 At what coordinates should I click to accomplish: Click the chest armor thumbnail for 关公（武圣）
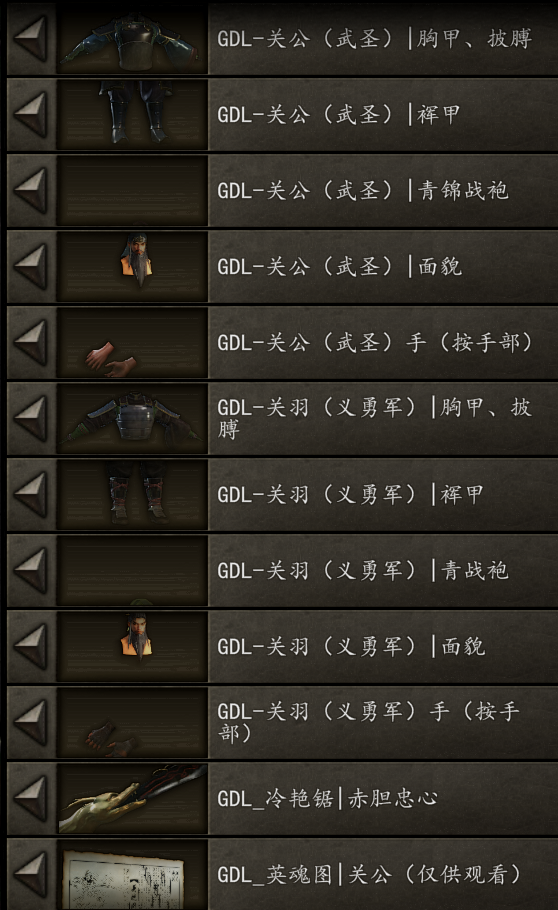132,38
